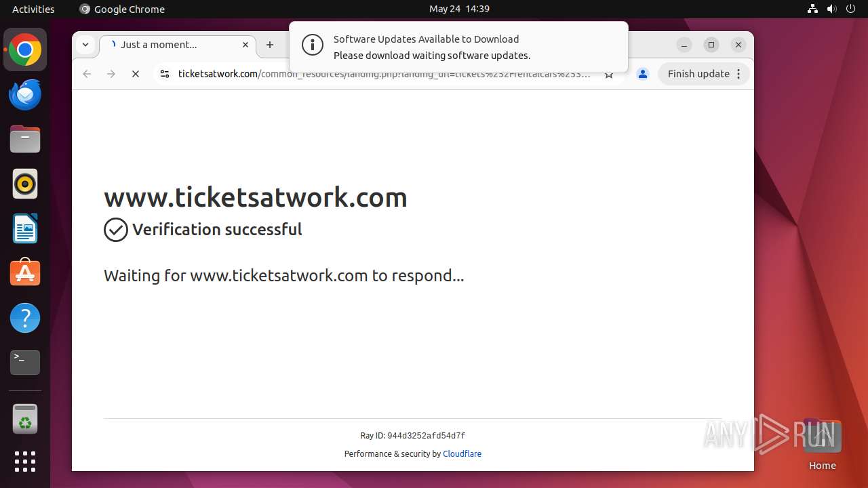The width and height of the screenshot is (868, 488).
Task: Open a new tab with plus button
Action: tap(270, 45)
